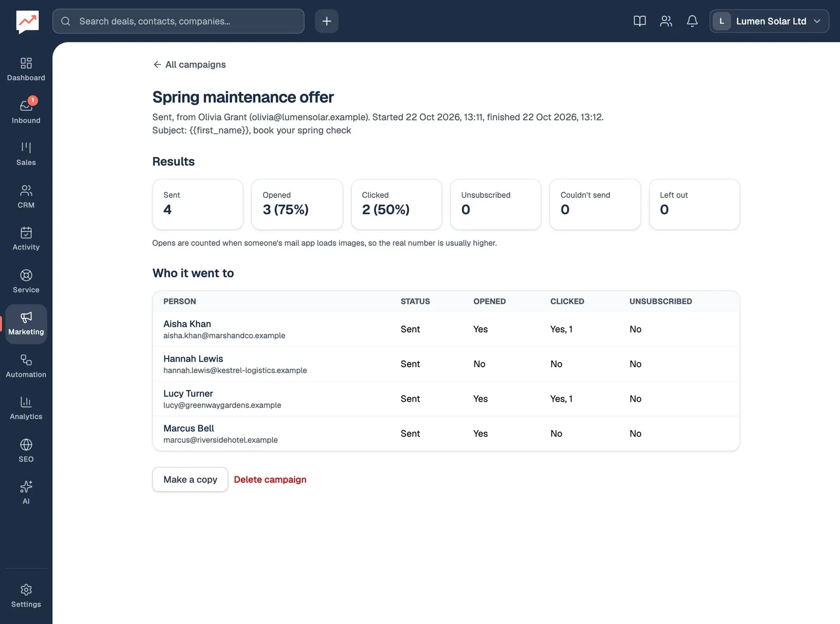Click the name Hannah Lewis
This screenshot has height=624, width=840.
(x=193, y=359)
